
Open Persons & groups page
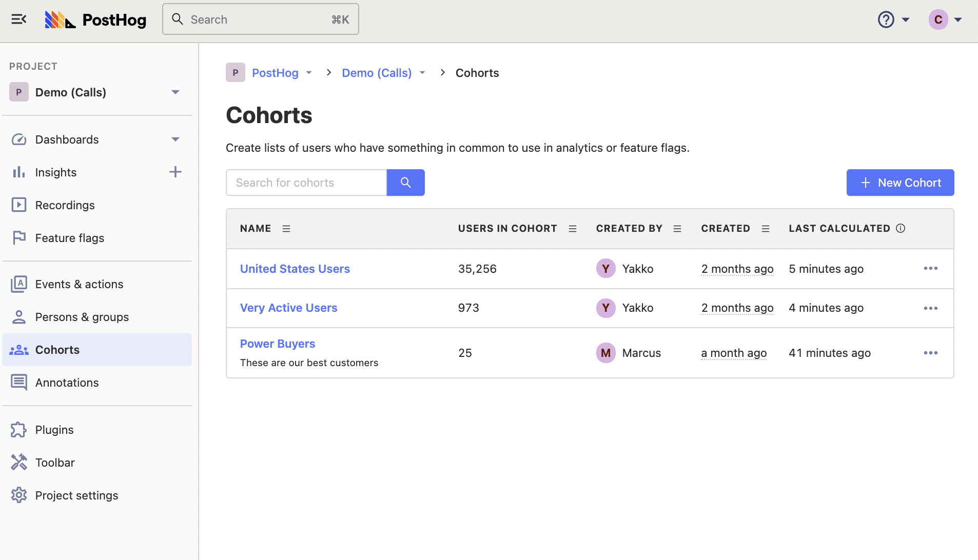click(x=82, y=317)
